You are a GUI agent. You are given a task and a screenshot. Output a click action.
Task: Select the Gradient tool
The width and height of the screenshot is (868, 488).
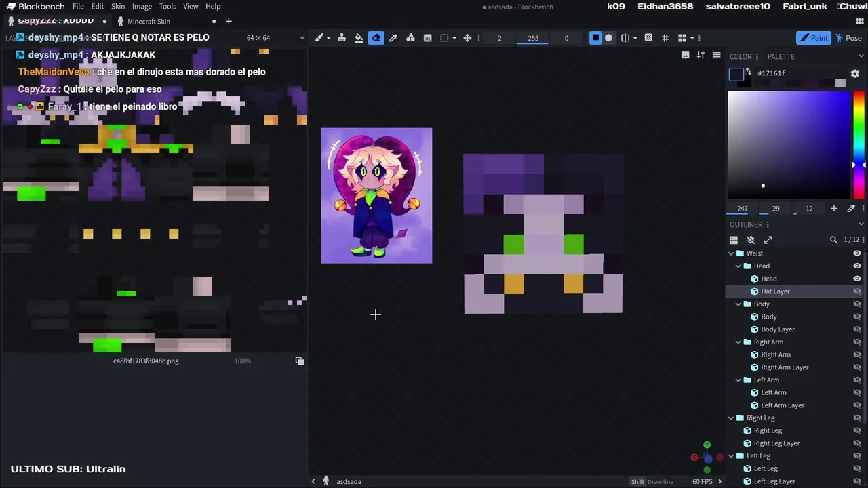[427, 38]
